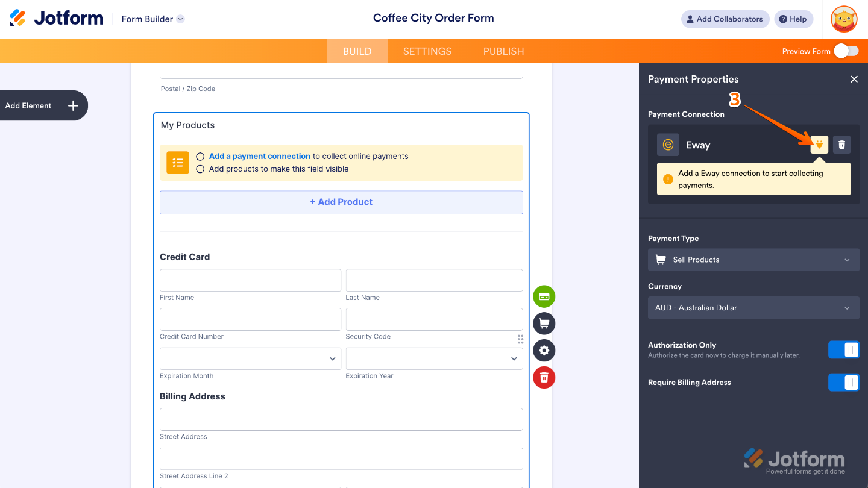The image size is (868, 488).
Task: Click the Billing Street Address field
Action: point(341,419)
